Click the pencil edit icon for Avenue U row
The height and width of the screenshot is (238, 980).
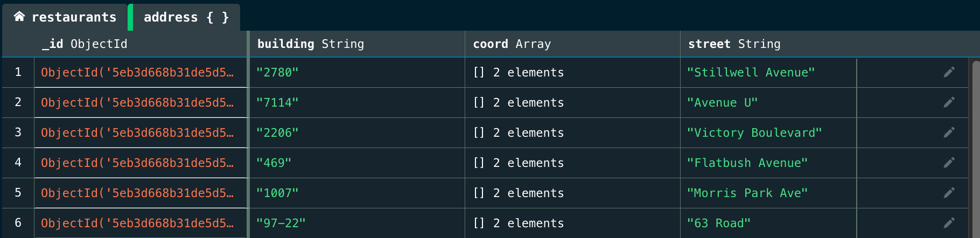(x=949, y=102)
